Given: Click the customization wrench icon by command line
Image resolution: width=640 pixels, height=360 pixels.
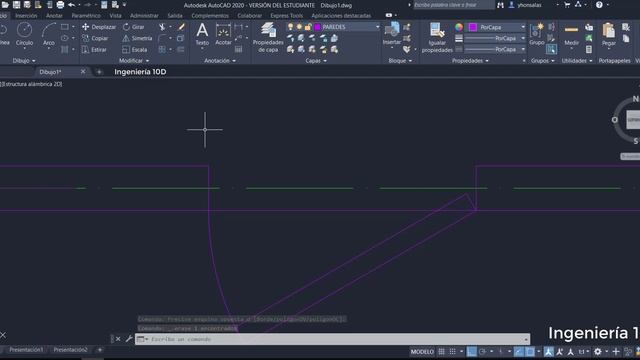Looking at the screenshot, I should (x=129, y=339).
